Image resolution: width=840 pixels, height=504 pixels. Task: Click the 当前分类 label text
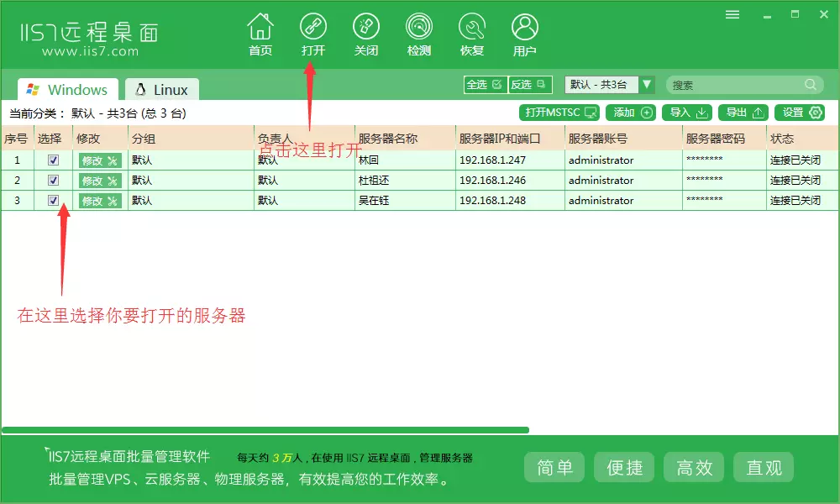pyautogui.click(x=38, y=113)
